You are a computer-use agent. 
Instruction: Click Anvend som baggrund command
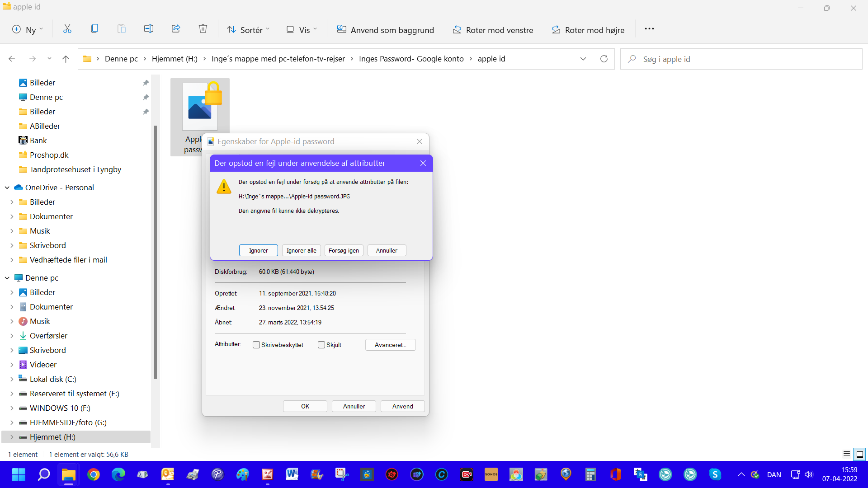pos(385,30)
